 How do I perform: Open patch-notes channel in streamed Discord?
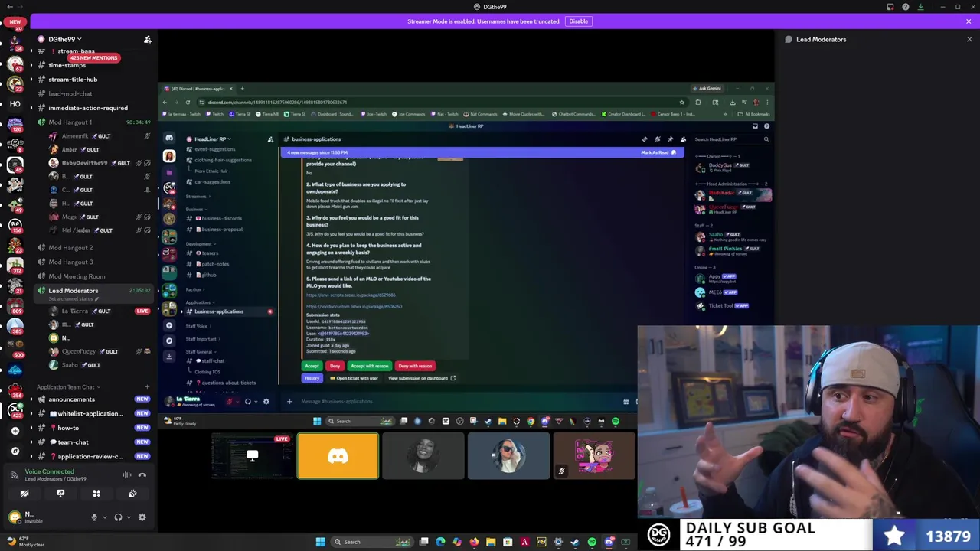[x=214, y=264]
